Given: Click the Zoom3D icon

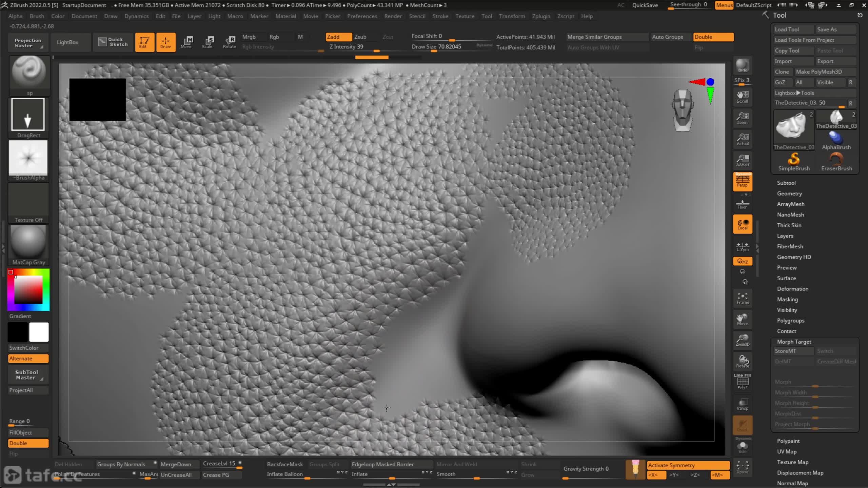Looking at the screenshot, I should [743, 341].
